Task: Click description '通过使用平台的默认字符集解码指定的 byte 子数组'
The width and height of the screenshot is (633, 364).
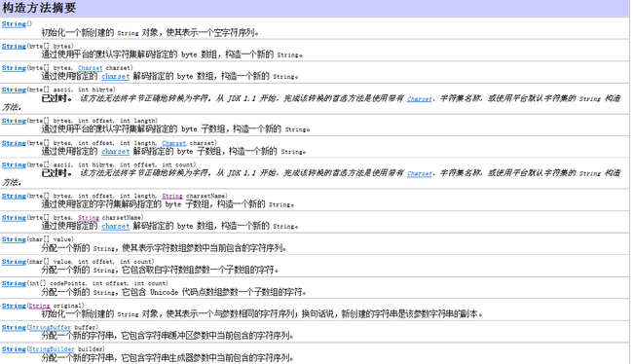Action: click(133, 129)
